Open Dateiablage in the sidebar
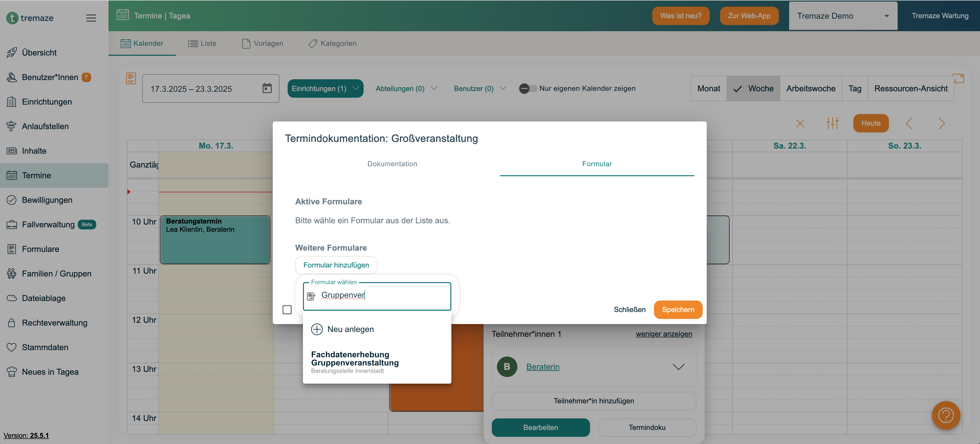 coord(54,298)
